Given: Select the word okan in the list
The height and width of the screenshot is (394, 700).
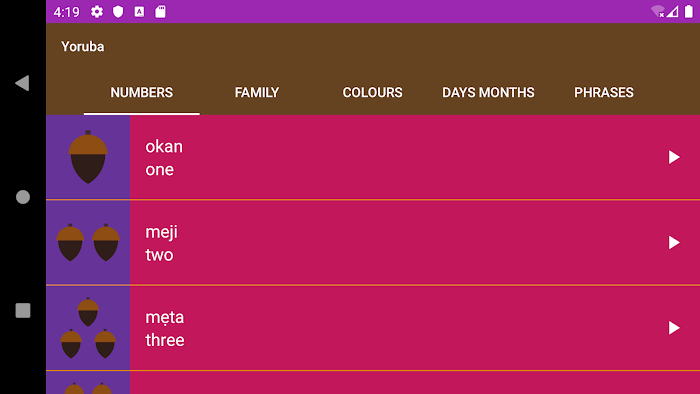Looking at the screenshot, I should pos(164,146).
